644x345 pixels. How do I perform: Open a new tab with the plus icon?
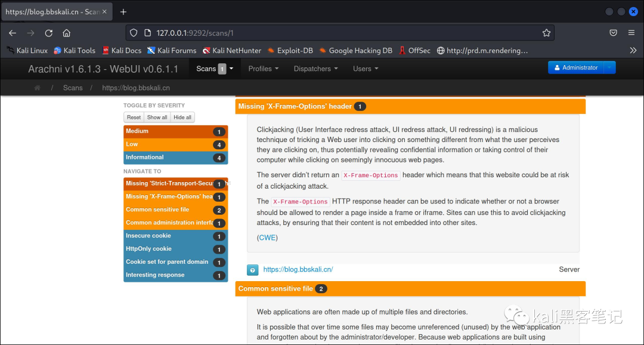click(x=123, y=12)
